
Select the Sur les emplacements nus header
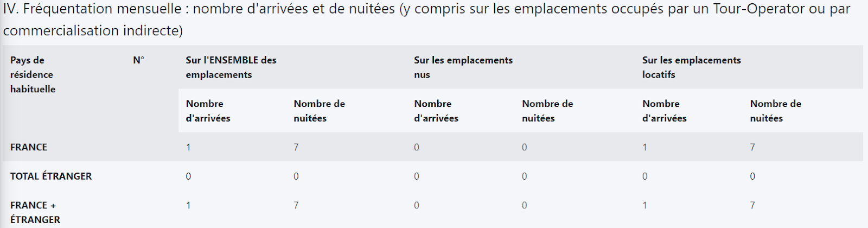coord(463,67)
